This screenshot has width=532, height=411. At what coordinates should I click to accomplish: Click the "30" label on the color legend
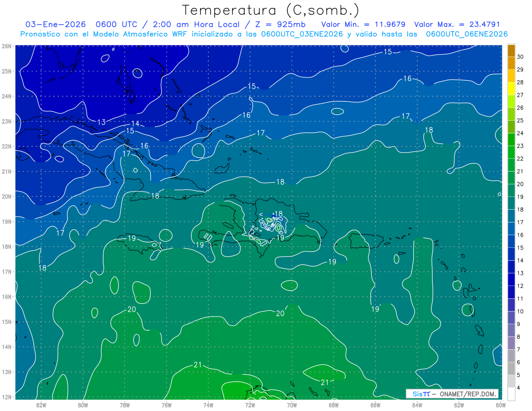[x=520, y=57]
